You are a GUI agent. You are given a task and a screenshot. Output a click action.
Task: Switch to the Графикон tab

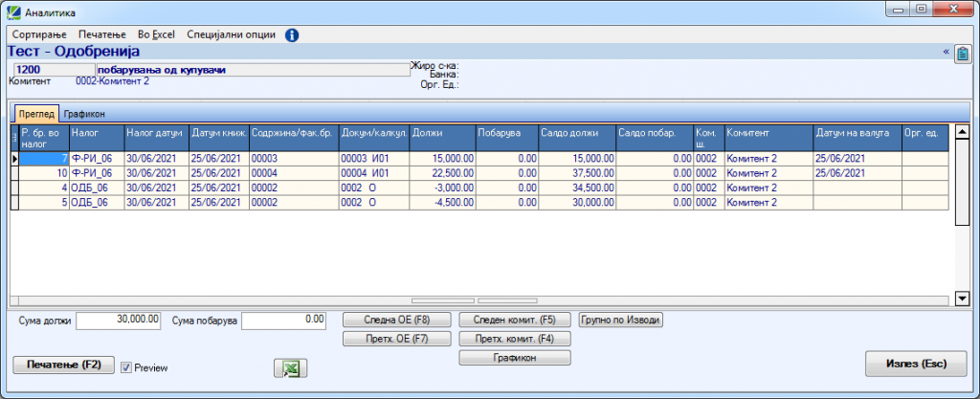[84, 114]
